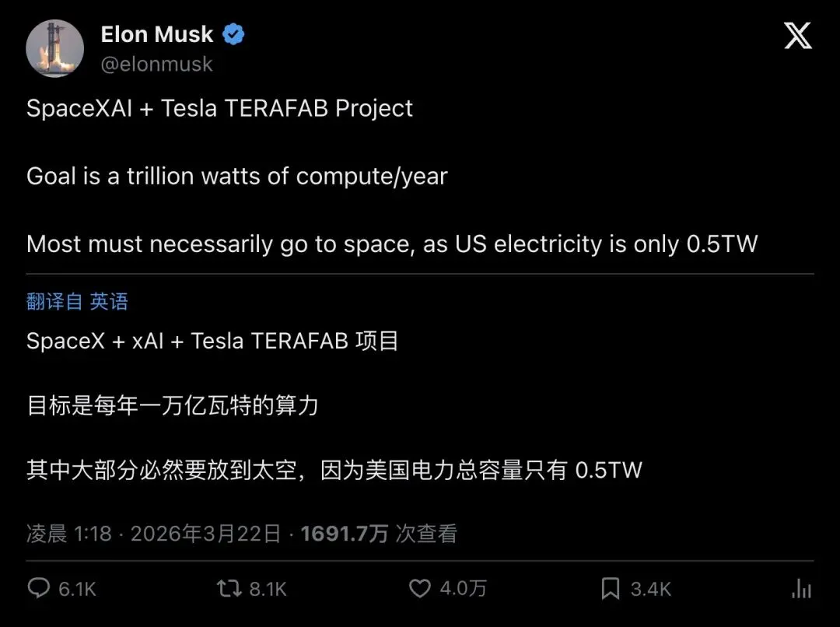
Task: Open Elon Musk's rocket profile picture
Action: [54, 49]
